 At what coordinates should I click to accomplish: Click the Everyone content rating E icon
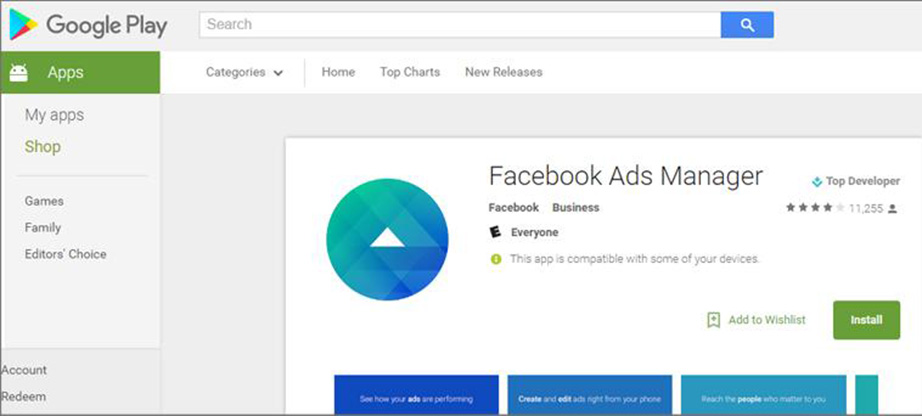pyautogui.click(x=496, y=232)
